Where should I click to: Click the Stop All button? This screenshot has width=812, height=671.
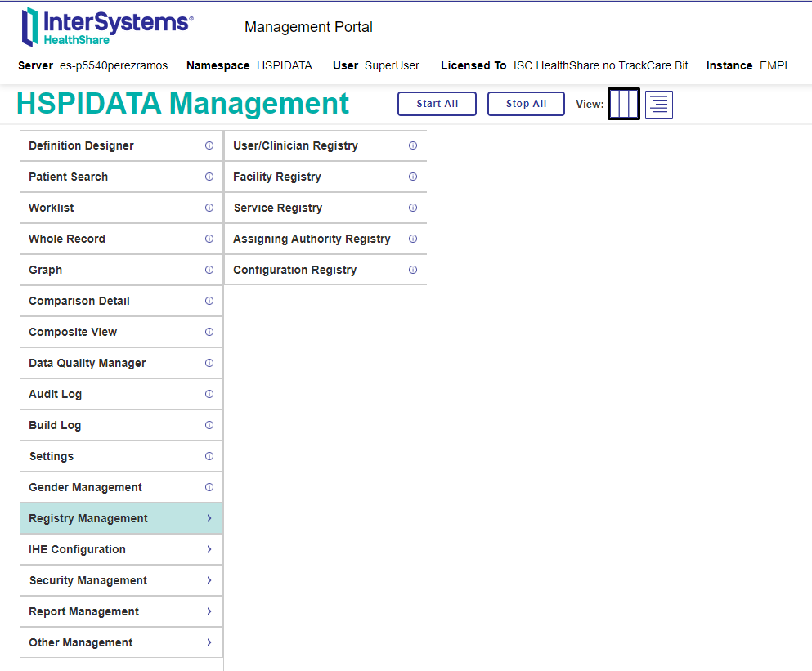[526, 104]
